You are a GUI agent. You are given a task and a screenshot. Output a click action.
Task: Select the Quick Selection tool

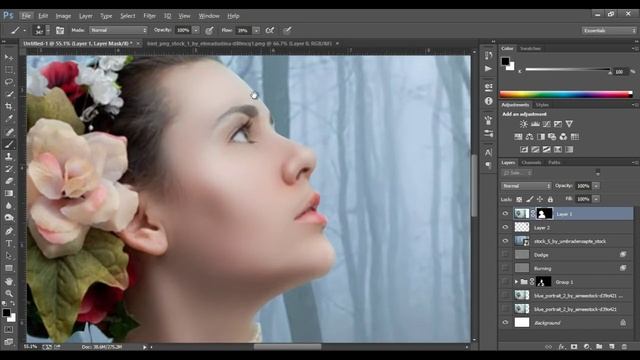tap(9, 94)
